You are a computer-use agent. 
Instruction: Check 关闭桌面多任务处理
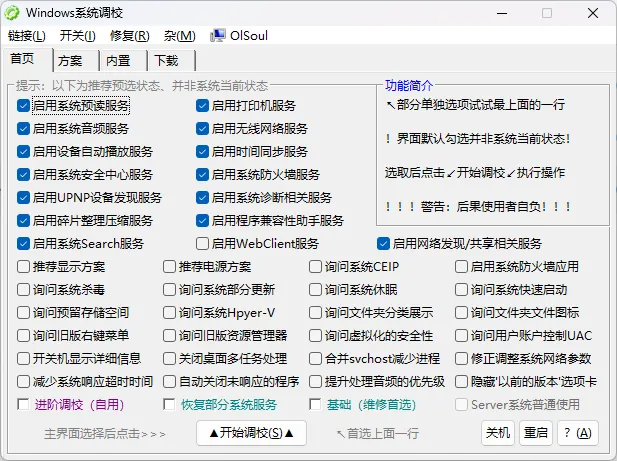pos(169,359)
